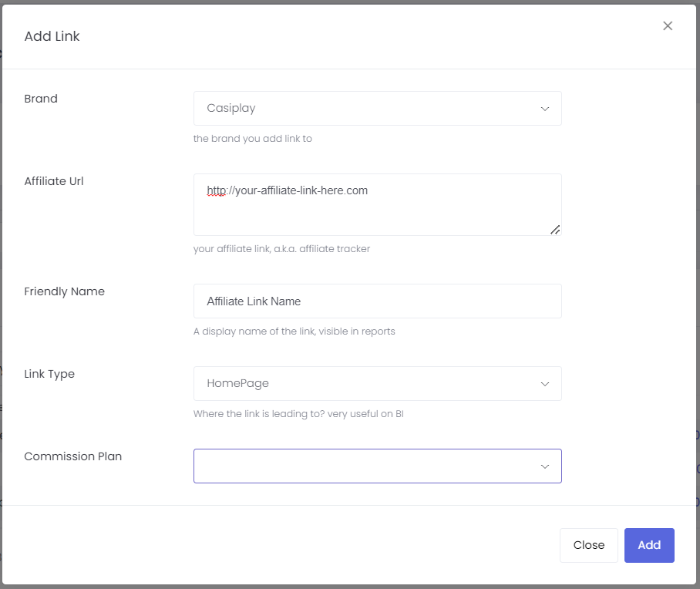Click into the Friendly Name input field
This screenshot has height=589, width=700.
pyautogui.click(x=377, y=301)
